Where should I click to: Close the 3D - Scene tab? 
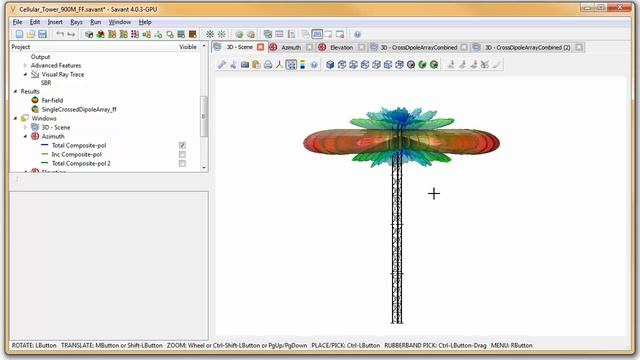click(x=260, y=47)
